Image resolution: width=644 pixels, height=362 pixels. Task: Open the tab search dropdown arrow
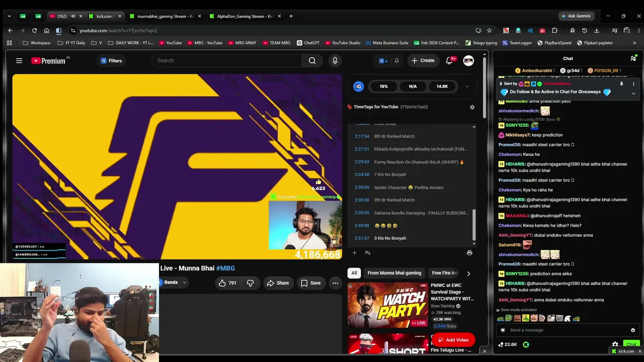coord(9,16)
